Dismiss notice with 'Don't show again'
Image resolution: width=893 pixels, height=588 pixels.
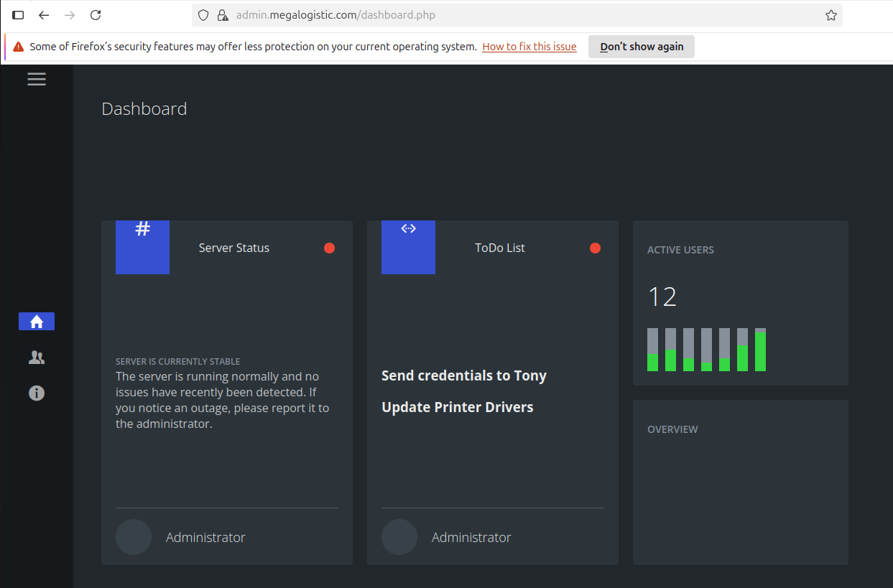pyautogui.click(x=642, y=47)
